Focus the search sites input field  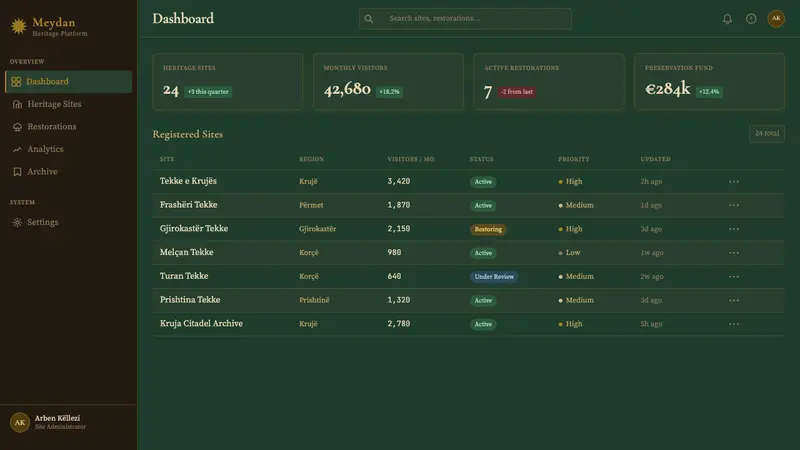point(465,19)
